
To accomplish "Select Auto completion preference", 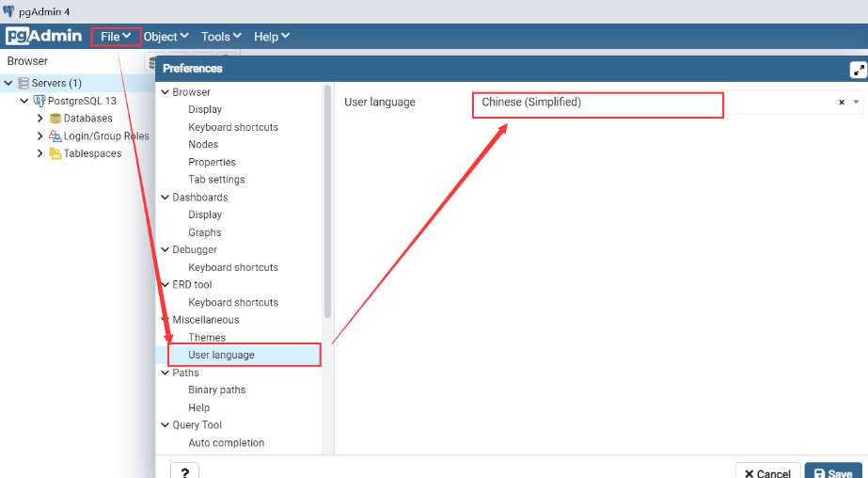I will pos(227,443).
